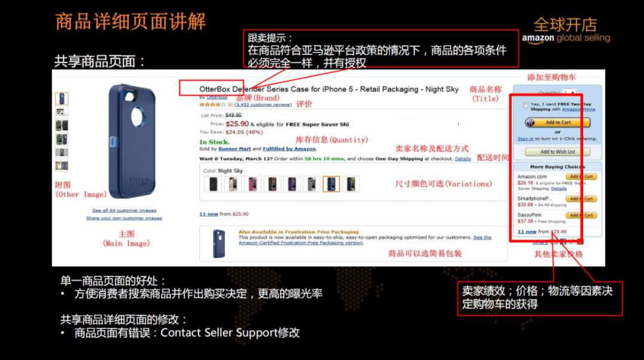This screenshot has width=644, height=360.
Task: Select the black color swatch
Action: (x=213, y=184)
